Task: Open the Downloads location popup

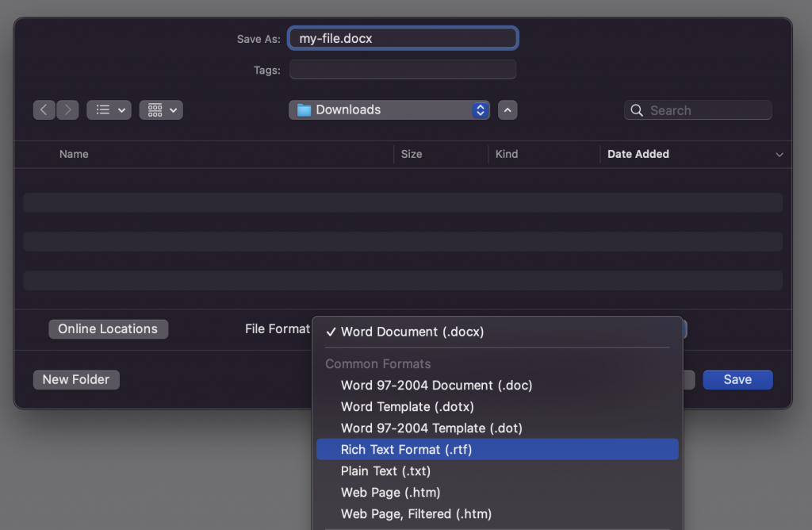Action: [x=389, y=110]
